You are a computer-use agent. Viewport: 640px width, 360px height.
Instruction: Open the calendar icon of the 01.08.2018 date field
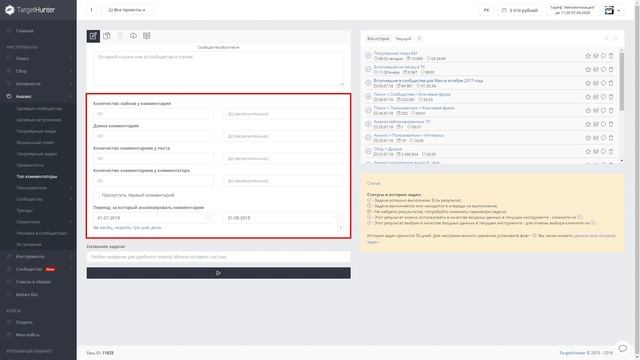(338, 218)
